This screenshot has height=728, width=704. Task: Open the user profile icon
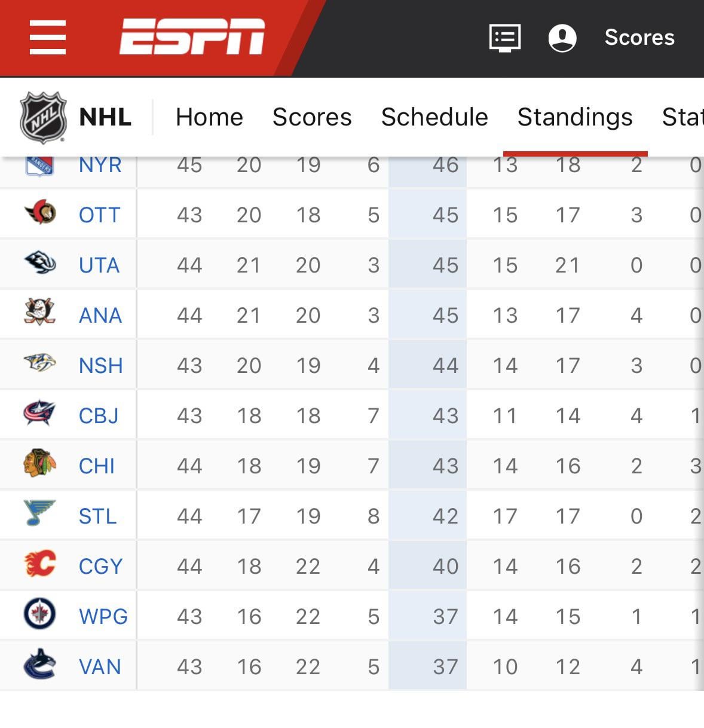coord(562,38)
